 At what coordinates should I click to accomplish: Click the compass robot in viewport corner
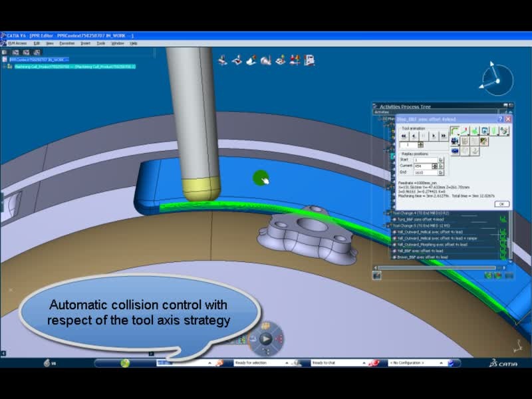[497, 79]
